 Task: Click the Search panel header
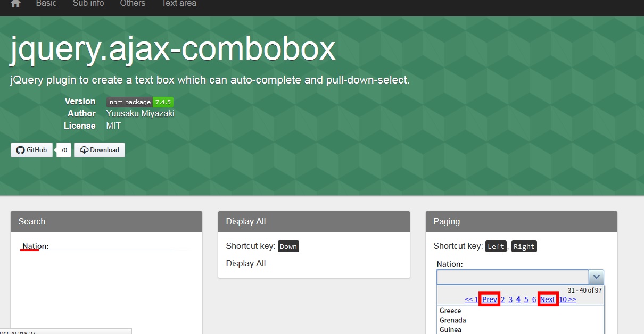106,221
